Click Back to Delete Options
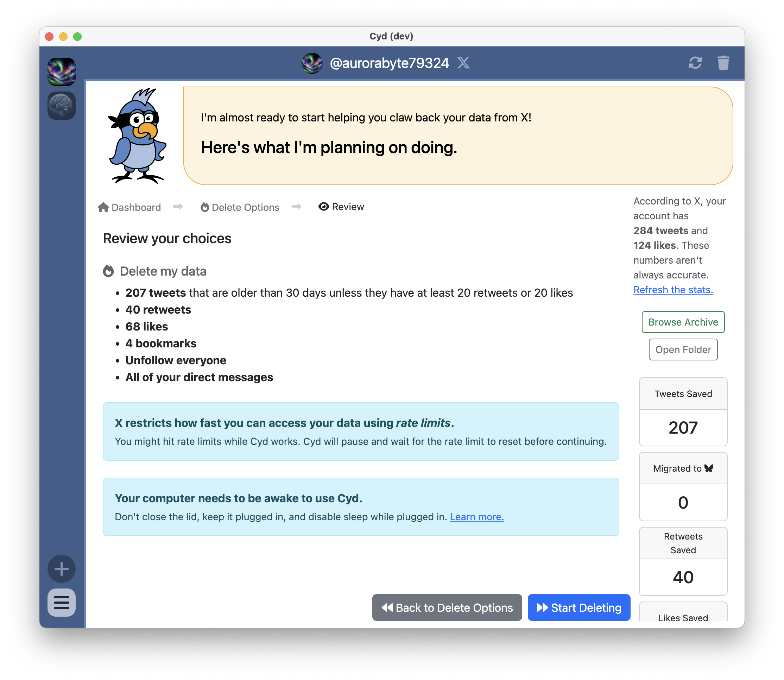This screenshot has width=784, height=680. [447, 607]
